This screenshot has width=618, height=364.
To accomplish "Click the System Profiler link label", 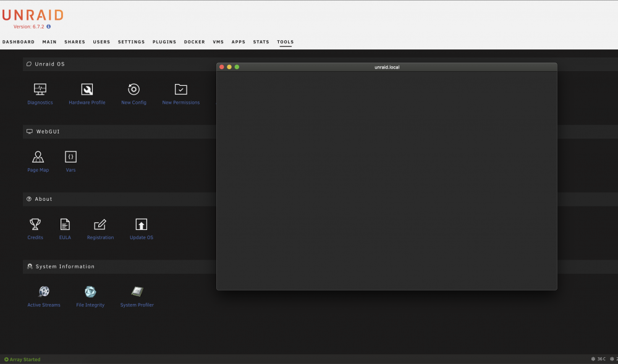I will click(137, 305).
